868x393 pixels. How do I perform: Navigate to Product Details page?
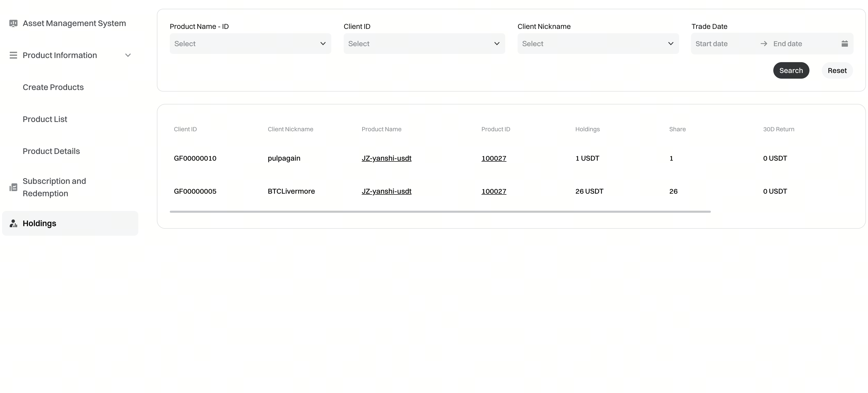coord(51,151)
